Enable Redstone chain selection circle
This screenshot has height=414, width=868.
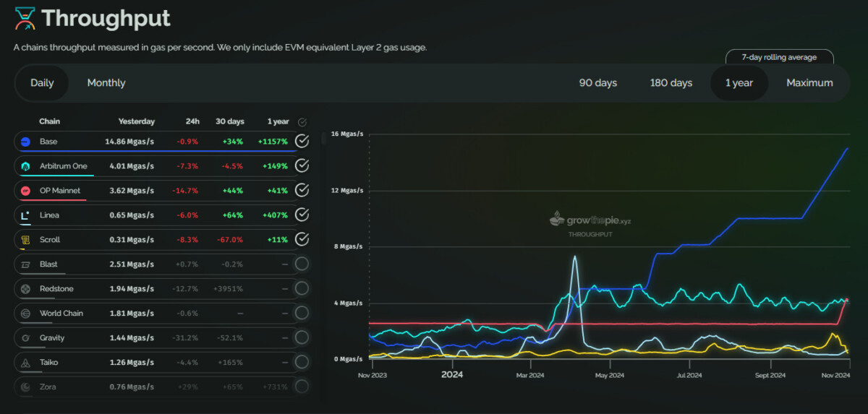point(302,289)
